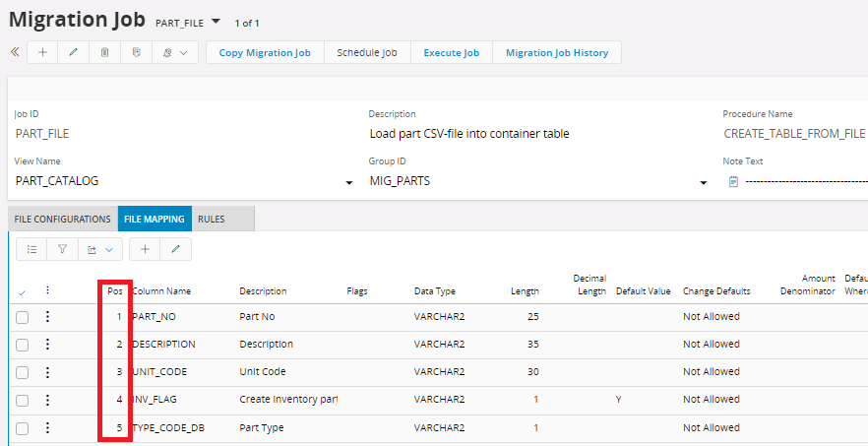
Task: Select the UNIT_CODE column name cell
Action: click(159, 372)
